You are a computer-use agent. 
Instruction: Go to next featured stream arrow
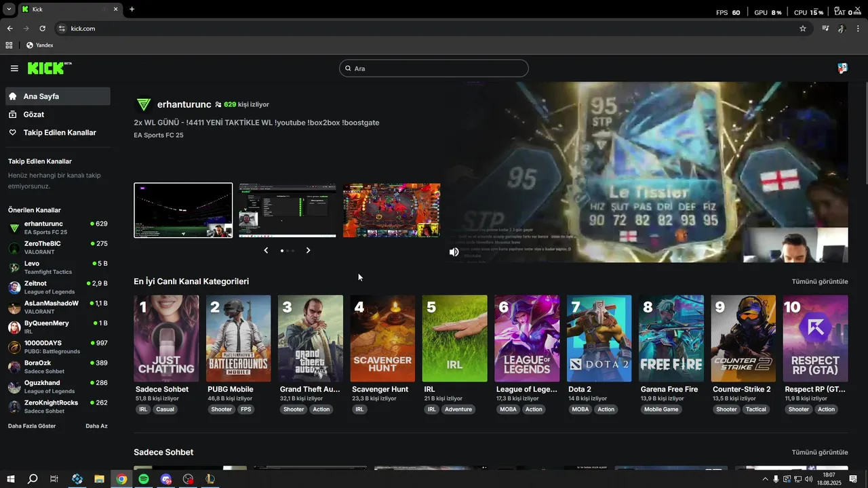tap(308, 251)
